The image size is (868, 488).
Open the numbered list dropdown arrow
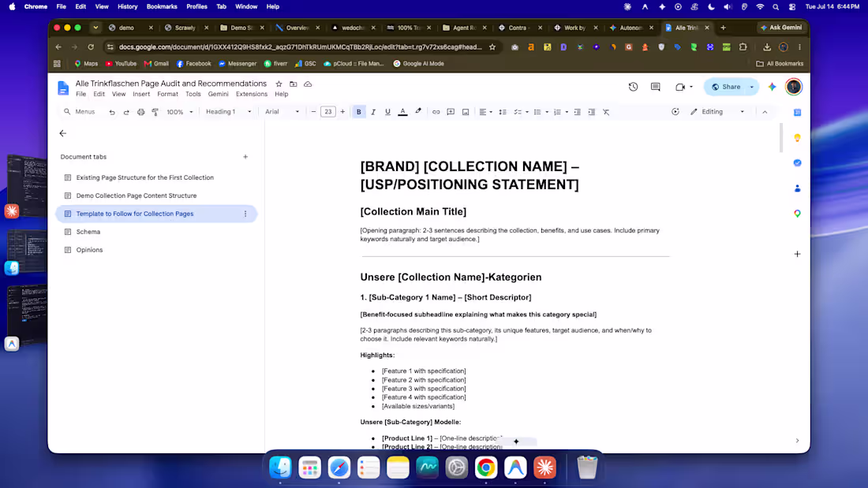tap(567, 112)
